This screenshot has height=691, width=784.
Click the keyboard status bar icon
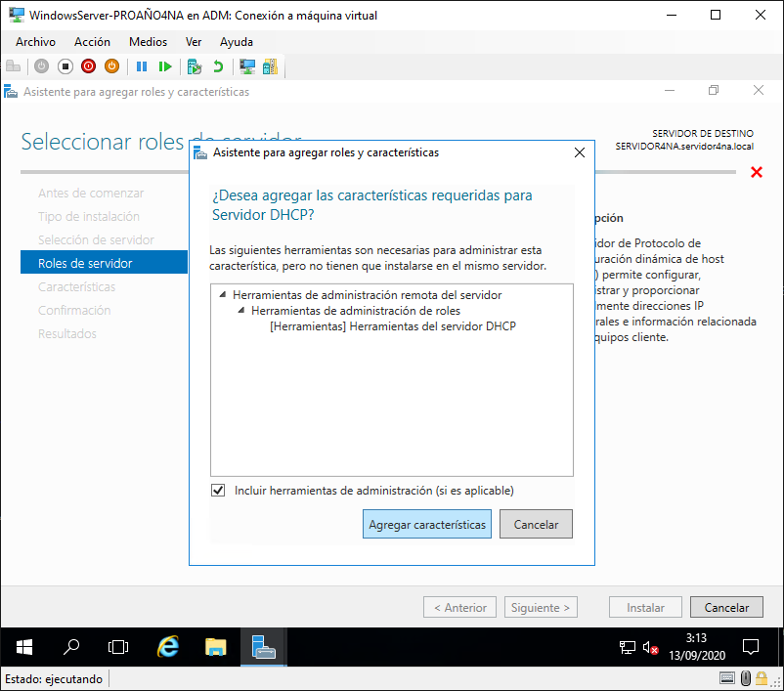coord(727,678)
